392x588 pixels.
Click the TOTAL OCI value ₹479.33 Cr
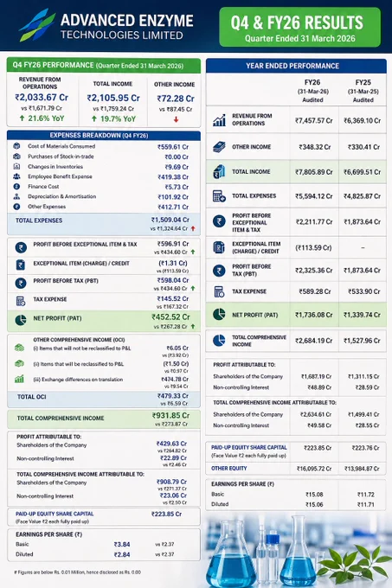173,396
